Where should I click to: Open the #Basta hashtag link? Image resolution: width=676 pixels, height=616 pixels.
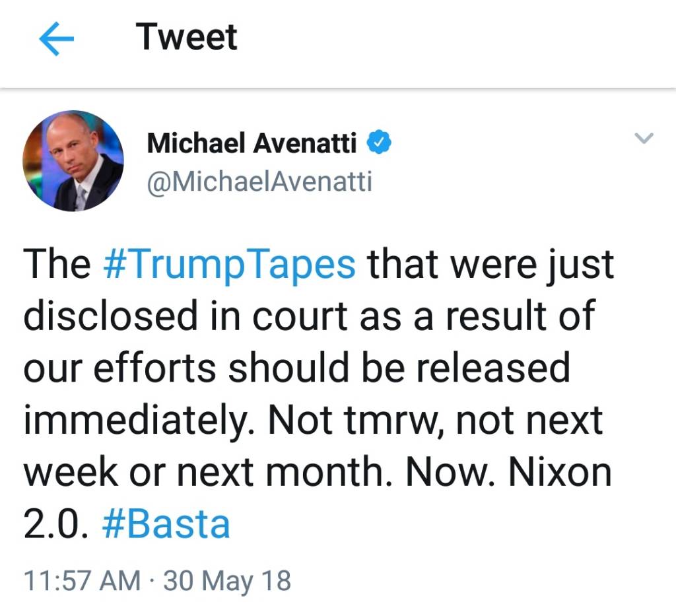tap(166, 524)
